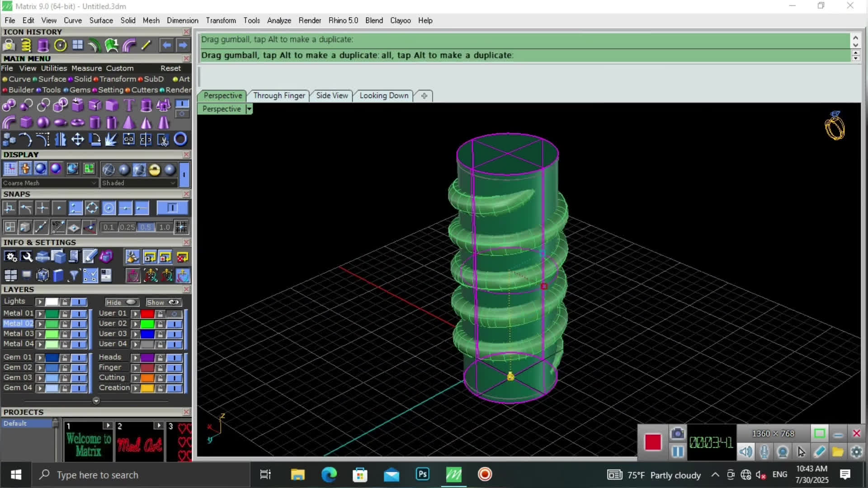Click the purple cylinder icon in Icon History

click(x=43, y=45)
